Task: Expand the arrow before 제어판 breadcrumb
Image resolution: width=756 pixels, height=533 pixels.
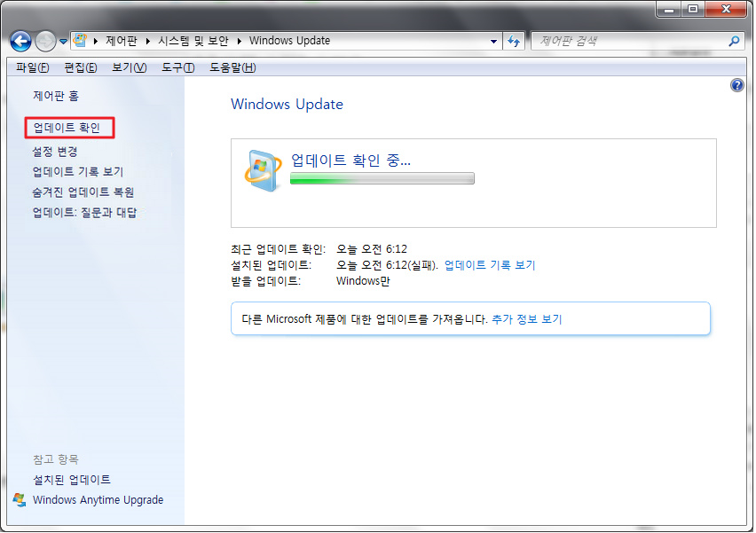Action: click(96, 41)
